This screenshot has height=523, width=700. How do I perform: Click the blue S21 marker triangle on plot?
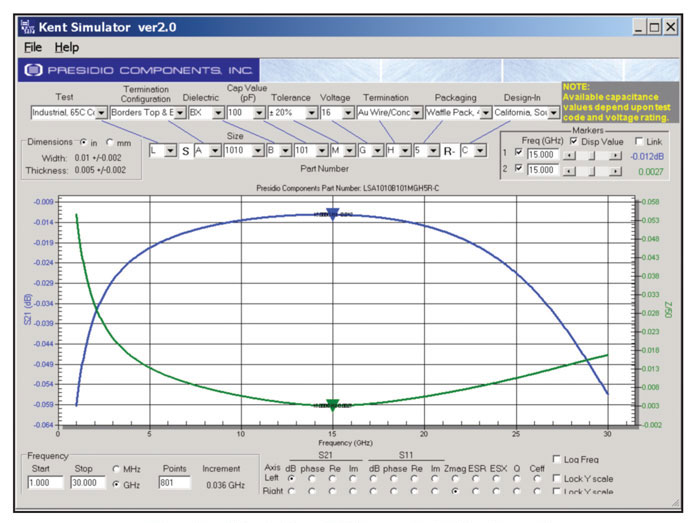pyautogui.click(x=333, y=214)
